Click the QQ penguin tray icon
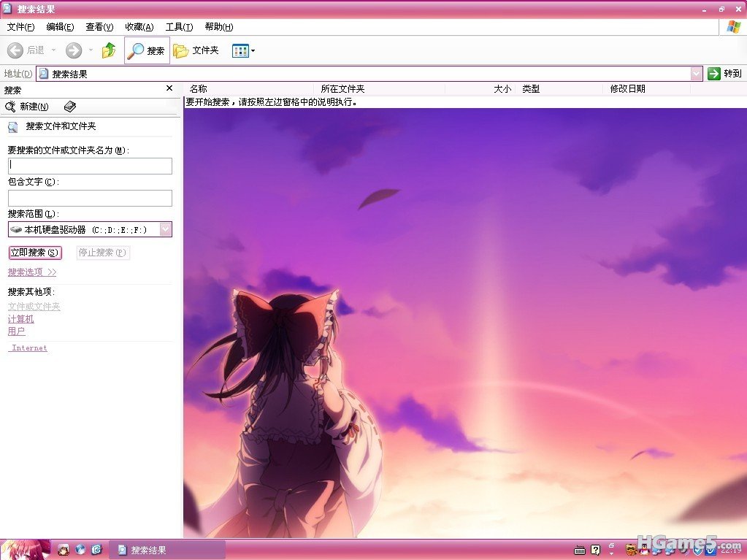The image size is (747, 560). point(645,551)
